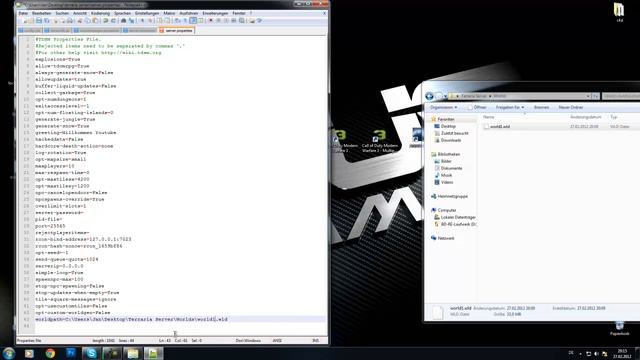Zoom in with the Notepad++ toolbar icon
Image resolution: width=640 pixels, height=360 pixels.
click(x=142, y=20)
